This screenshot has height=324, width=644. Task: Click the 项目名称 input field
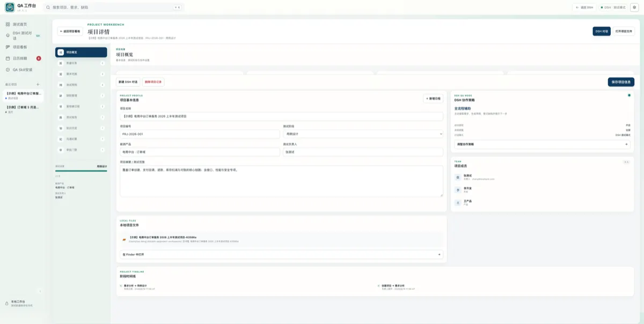point(281,116)
